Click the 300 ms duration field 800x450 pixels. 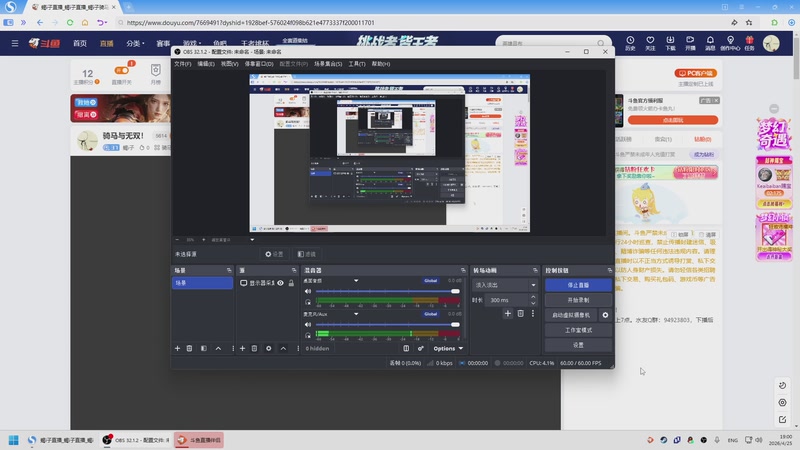507,300
